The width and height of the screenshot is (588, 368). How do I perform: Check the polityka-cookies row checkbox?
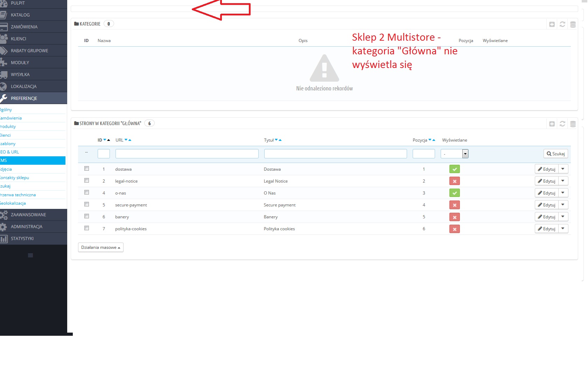click(87, 228)
